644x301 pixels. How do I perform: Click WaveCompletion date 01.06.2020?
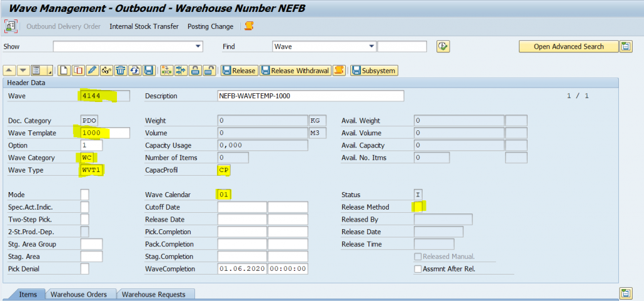[242, 269]
